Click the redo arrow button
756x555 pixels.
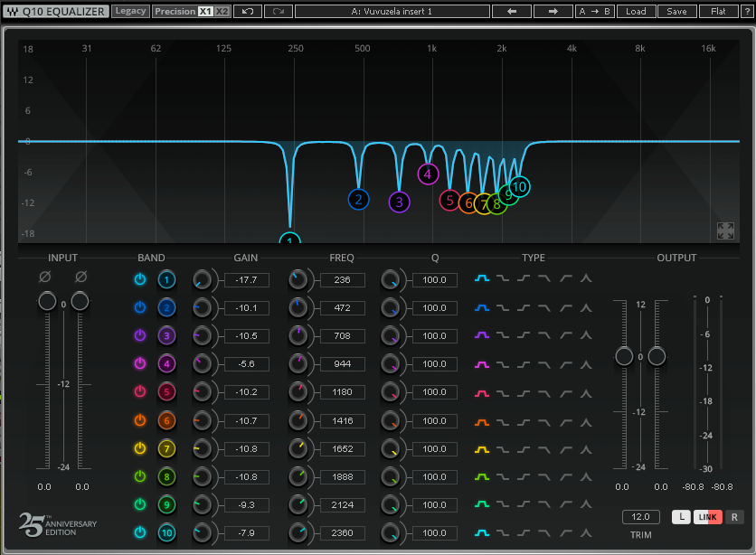point(279,11)
